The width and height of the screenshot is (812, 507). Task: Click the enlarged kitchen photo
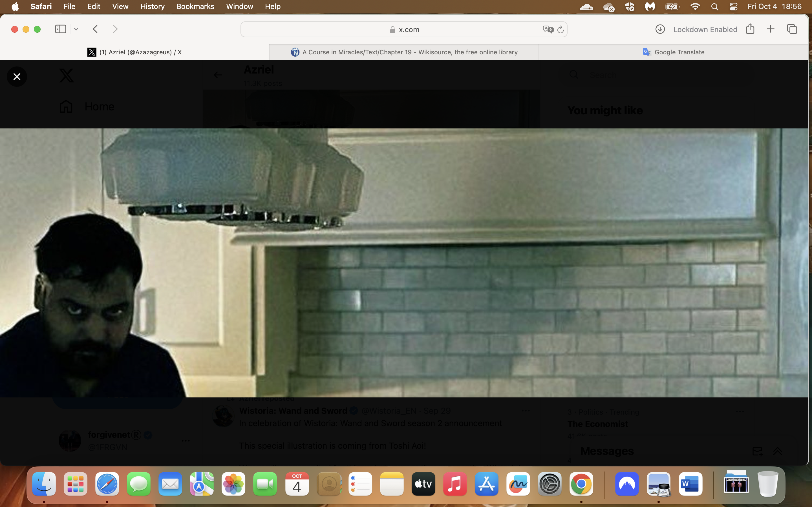click(404, 263)
